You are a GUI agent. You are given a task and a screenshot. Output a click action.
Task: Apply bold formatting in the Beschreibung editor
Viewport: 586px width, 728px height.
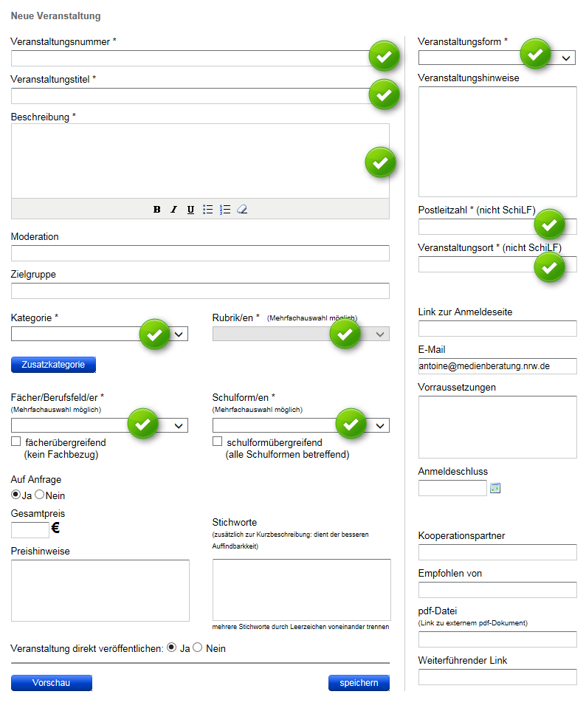(x=156, y=209)
